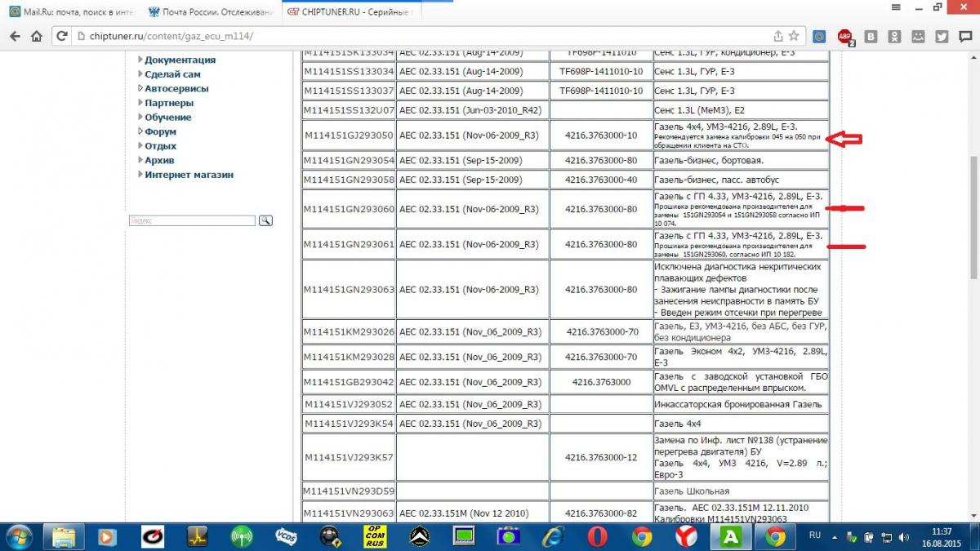
Task: Open the Партнеры sidebar link
Action: click(169, 103)
